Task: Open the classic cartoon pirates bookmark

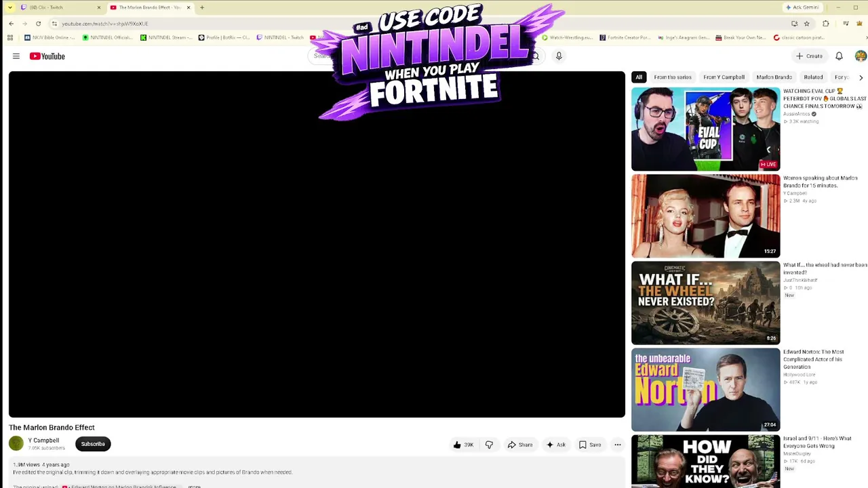Action: pyautogui.click(x=800, y=38)
